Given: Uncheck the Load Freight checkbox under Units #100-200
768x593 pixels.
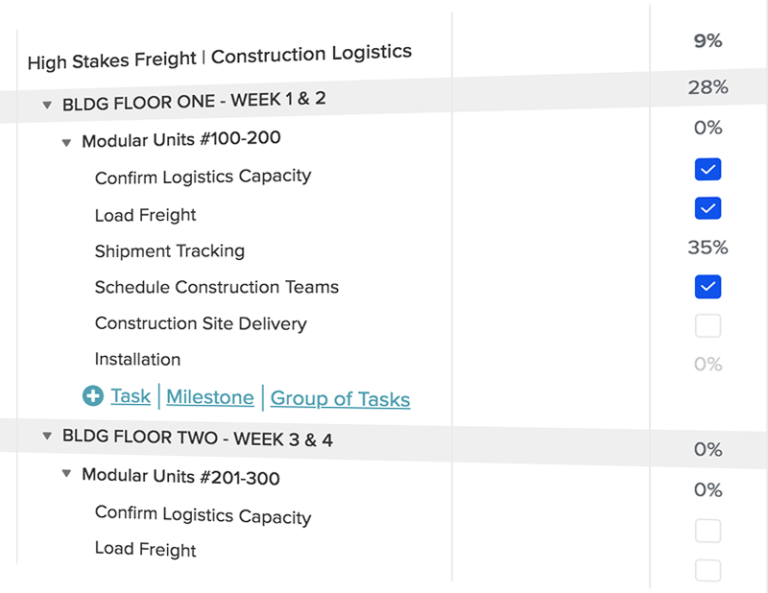Looking at the screenshot, I should pos(708,208).
